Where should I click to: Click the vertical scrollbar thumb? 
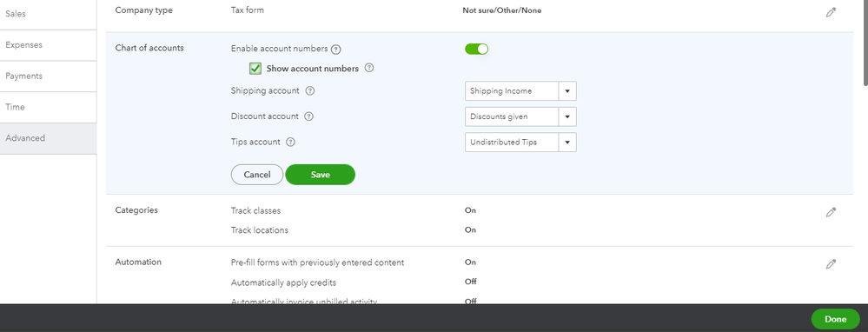point(865,43)
